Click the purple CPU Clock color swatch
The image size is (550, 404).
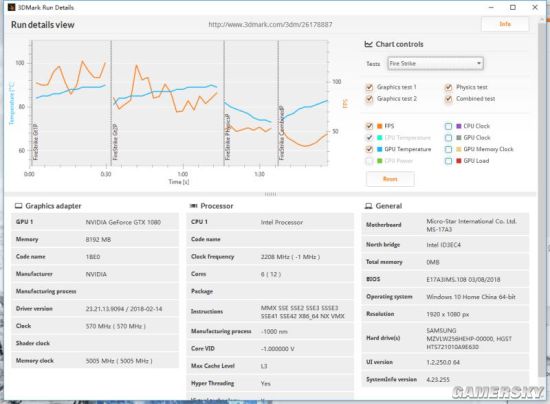[459, 126]
